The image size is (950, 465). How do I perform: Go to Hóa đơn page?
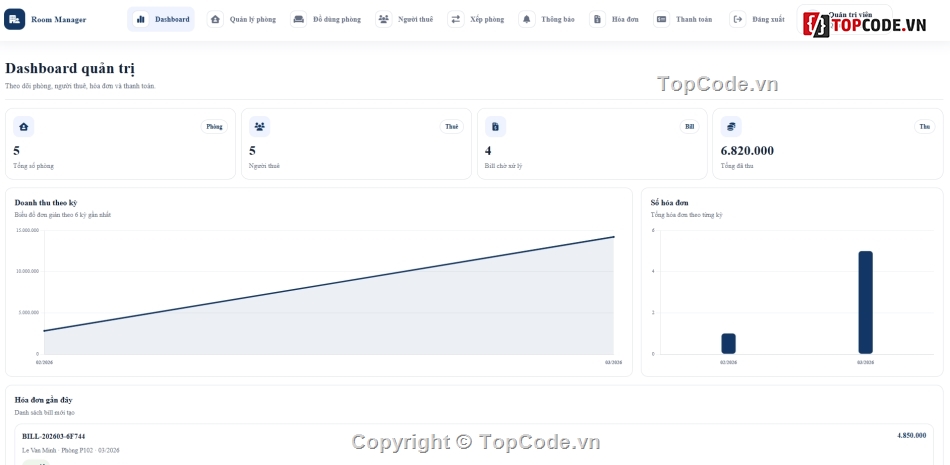[614, 19]
